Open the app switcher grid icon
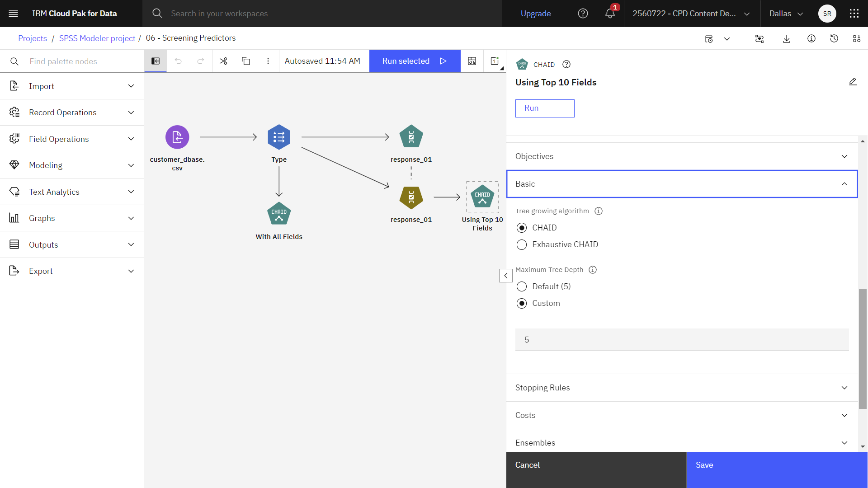Screen dimensions: 868x488 tap(854, 14)
